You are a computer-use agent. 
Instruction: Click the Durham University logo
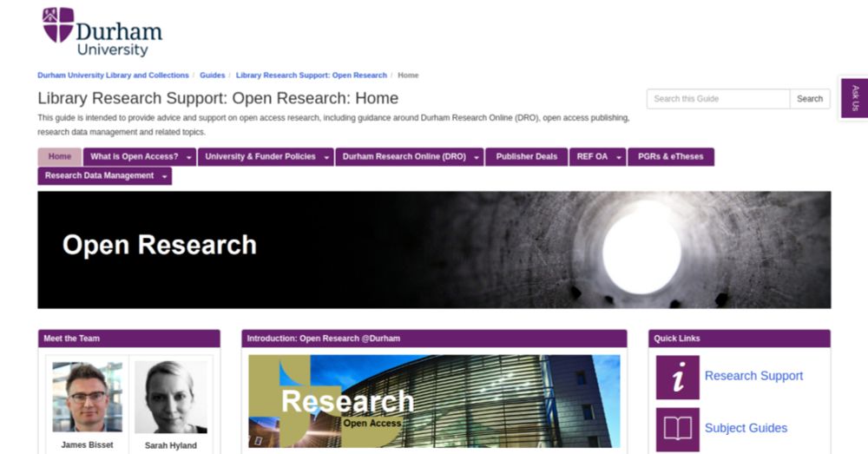[x=102, y=31]
